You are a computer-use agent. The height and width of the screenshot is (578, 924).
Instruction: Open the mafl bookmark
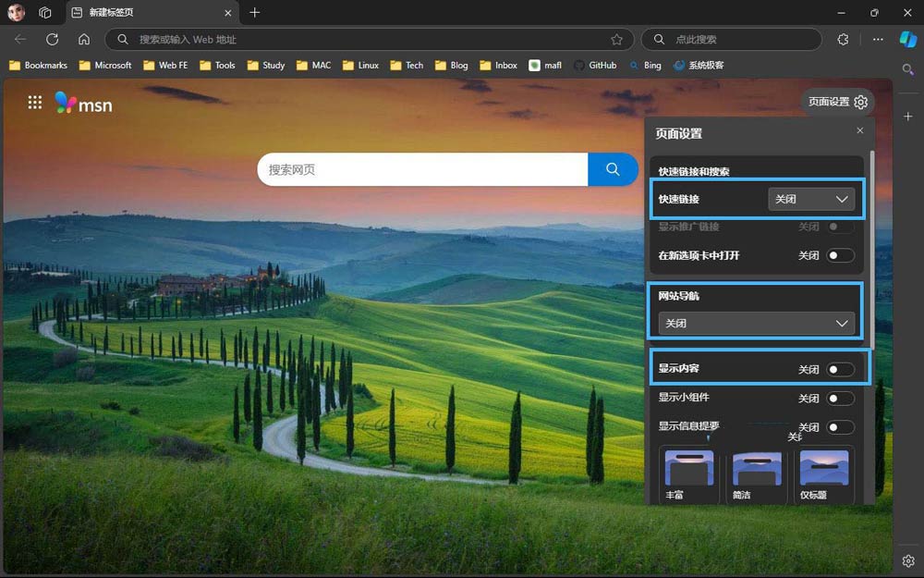click(x=545, y=65)
